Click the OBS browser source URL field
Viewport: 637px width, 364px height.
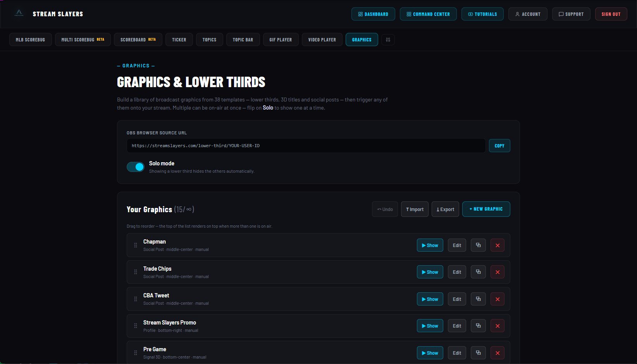pyautogui.click(x=306, y=146)
